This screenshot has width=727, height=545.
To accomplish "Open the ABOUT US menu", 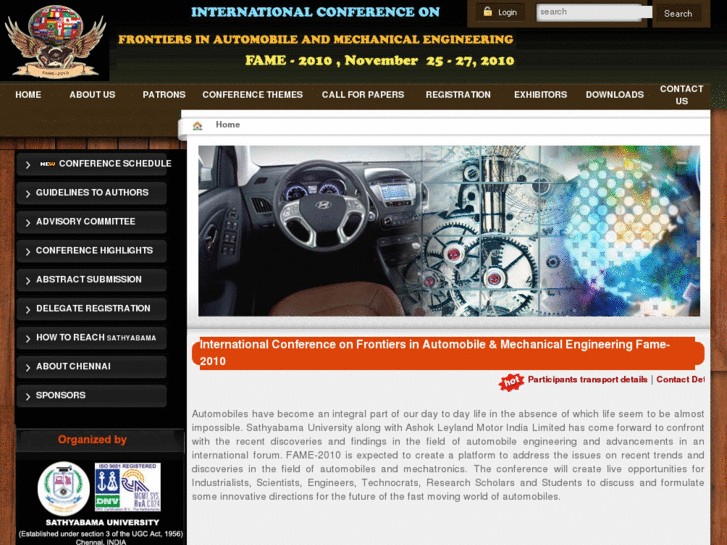I will [92, 95].
